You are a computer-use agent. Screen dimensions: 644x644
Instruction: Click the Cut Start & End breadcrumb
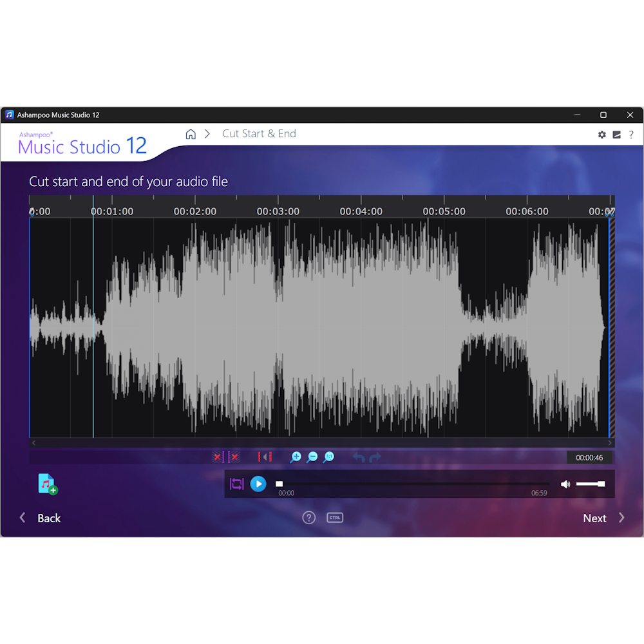click(259, 134)
